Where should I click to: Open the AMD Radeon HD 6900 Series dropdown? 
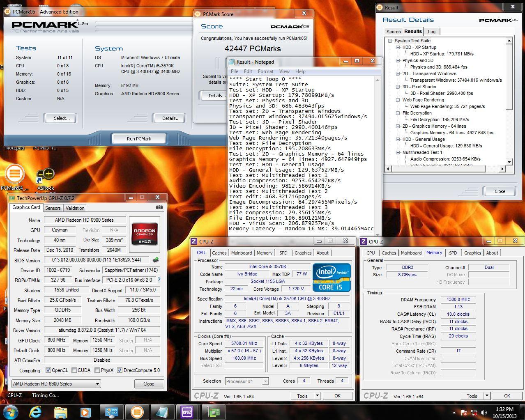56,384
